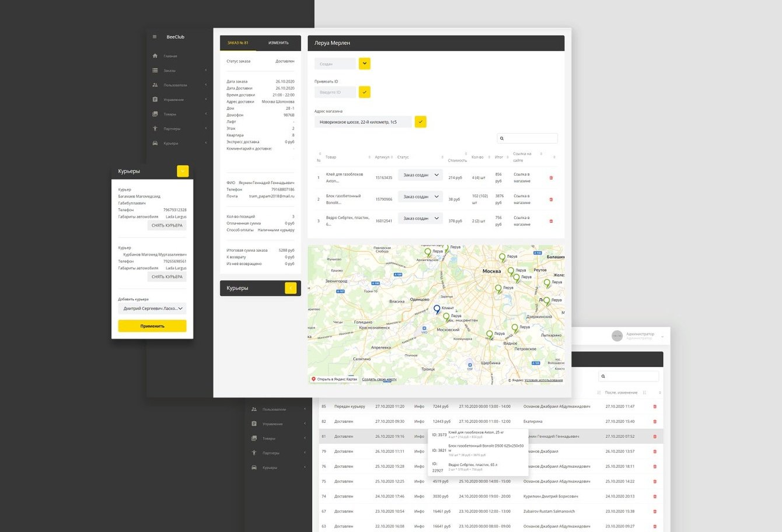Click email tram_papam2018@mail.ru

coord(272,196)
